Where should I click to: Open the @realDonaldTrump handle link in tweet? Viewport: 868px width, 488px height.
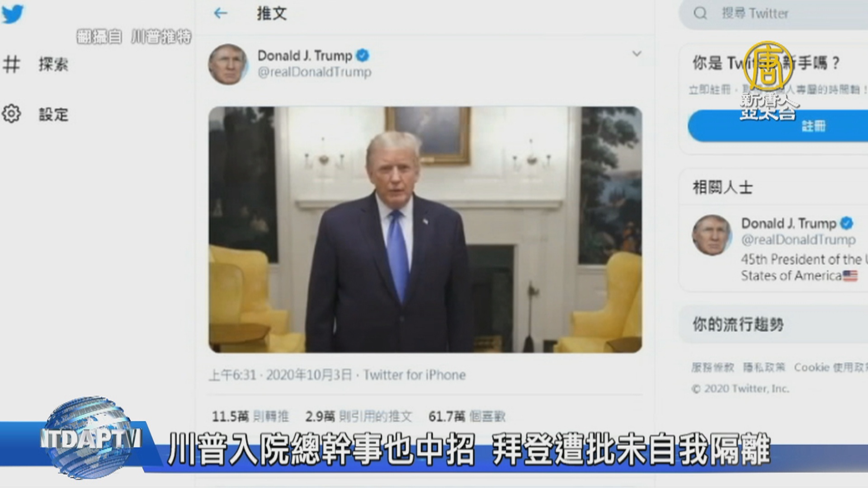coord(314,72)
